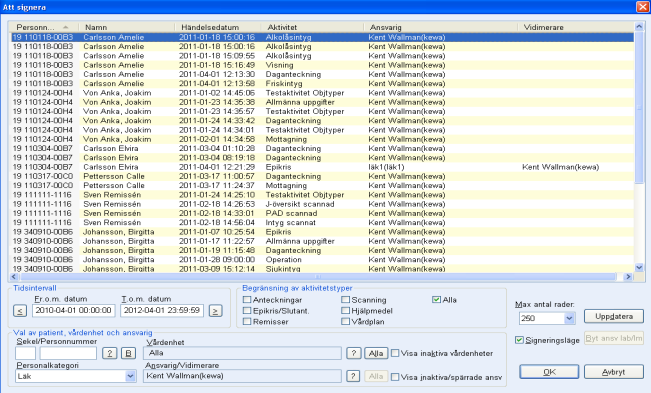Select the Sven Remissén J-översikt scannad row
Image resolution: width=651 pixels, height=393 pixels.
(322, 204)
